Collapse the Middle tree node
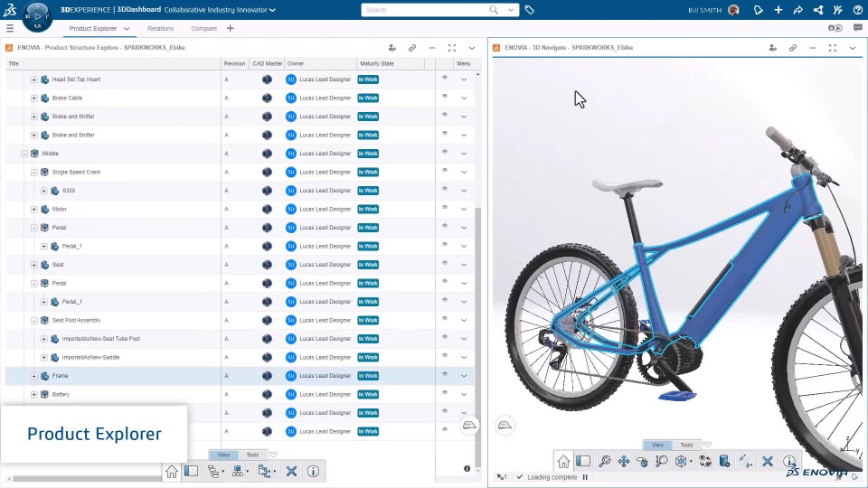Viewport: 868px width, 488px height. (x=24, y=154)
